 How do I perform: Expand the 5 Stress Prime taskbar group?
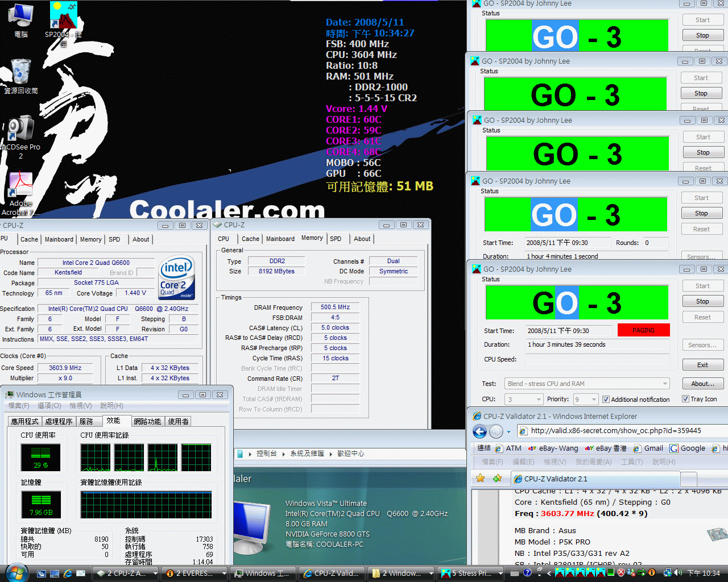click(500, 573)
